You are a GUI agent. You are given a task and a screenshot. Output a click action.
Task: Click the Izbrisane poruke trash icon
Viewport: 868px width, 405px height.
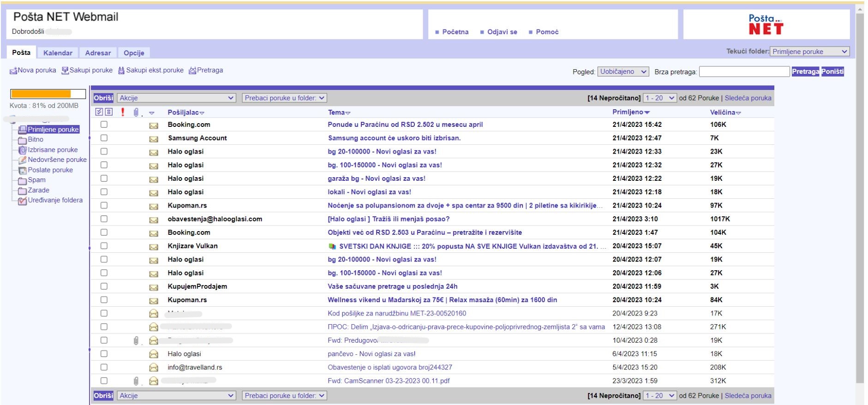coord(22,150)
